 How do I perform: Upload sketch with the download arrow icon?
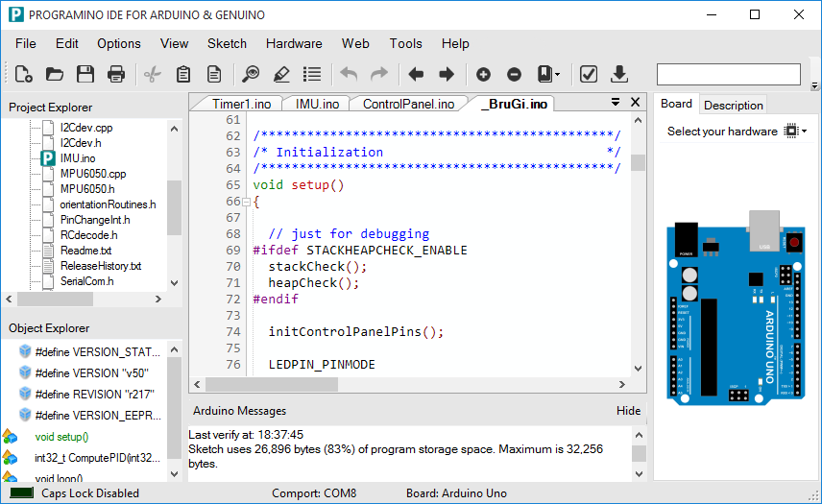coord(619,74)
